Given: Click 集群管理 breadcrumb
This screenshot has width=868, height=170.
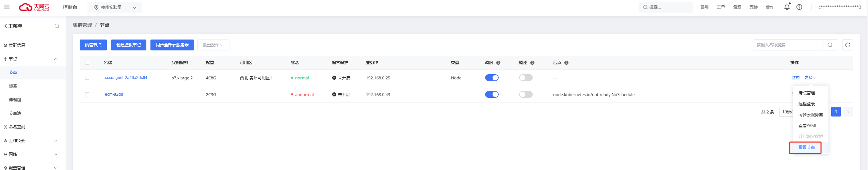Looking at the screenshot, I should (x=82, y=25).
